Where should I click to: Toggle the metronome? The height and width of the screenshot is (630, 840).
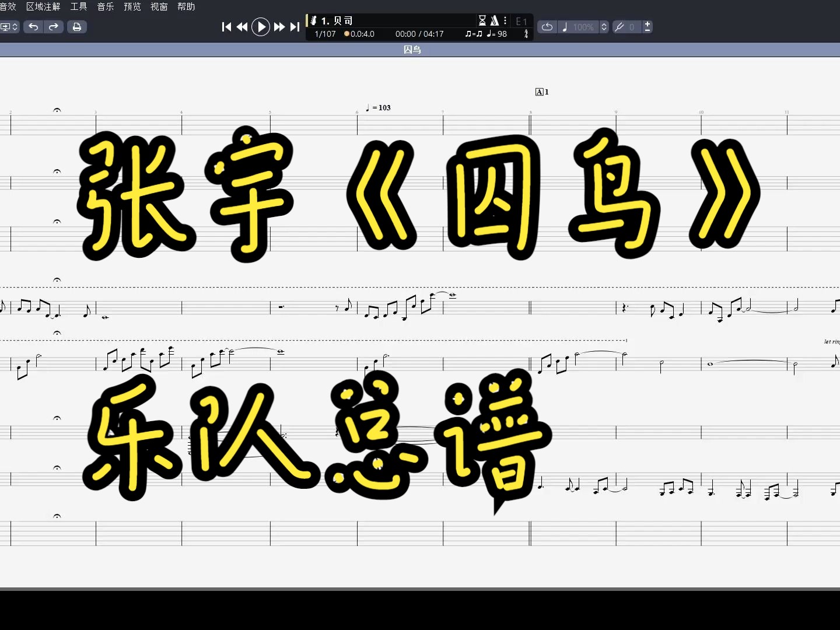click(495, 20)
